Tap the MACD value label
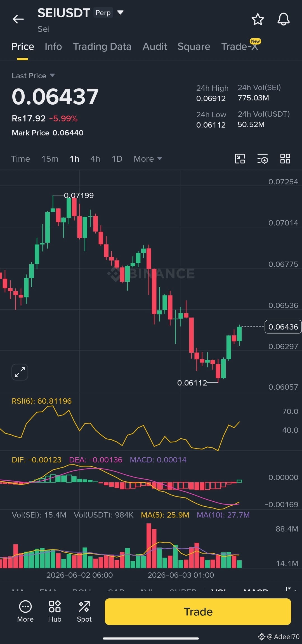Screen dimensions: 302x644 pyautogui.click(x=158, y=460)
